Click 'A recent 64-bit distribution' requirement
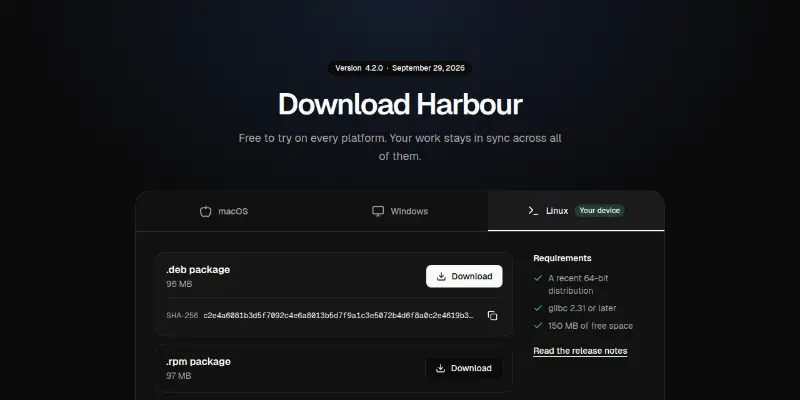The width and height of the screenshot is (800, 400). [x=578, y=285]
